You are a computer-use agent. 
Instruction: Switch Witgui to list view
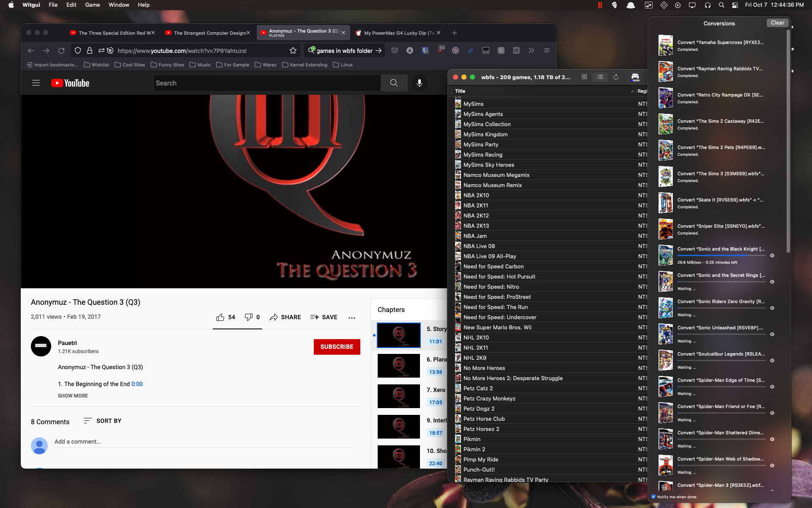coord(600,77)
